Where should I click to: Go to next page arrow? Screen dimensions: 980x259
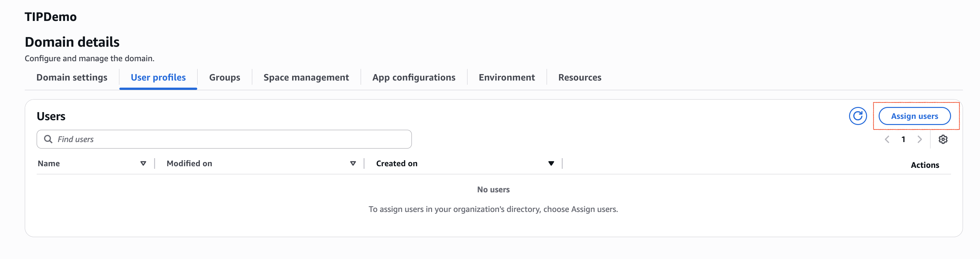click(x=920, y=139)
